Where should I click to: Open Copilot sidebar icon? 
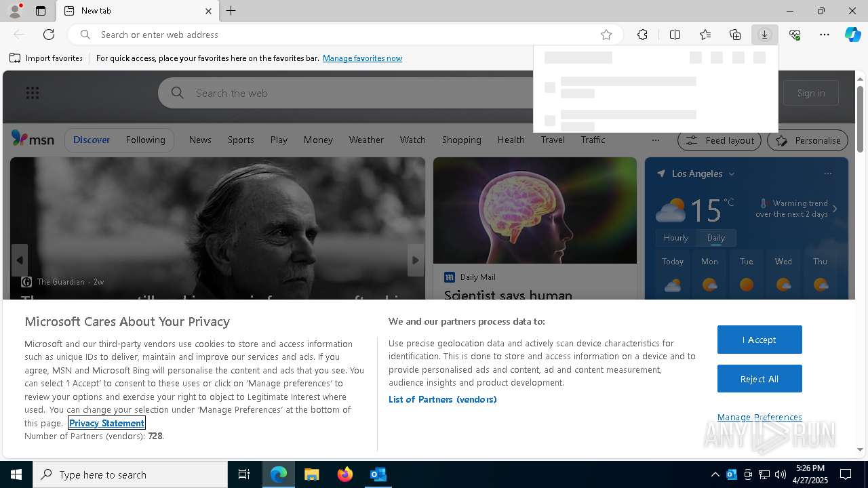(852, 35)
